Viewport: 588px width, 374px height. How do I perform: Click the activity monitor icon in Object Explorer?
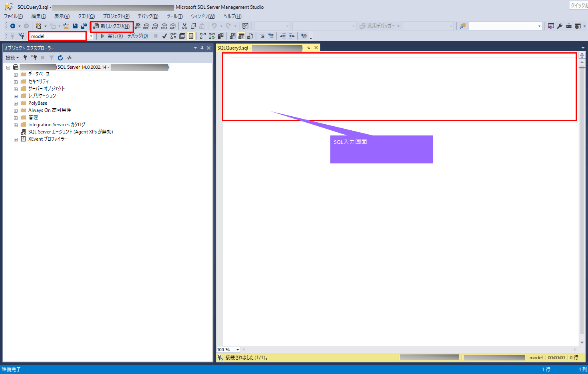click(69, 58)
